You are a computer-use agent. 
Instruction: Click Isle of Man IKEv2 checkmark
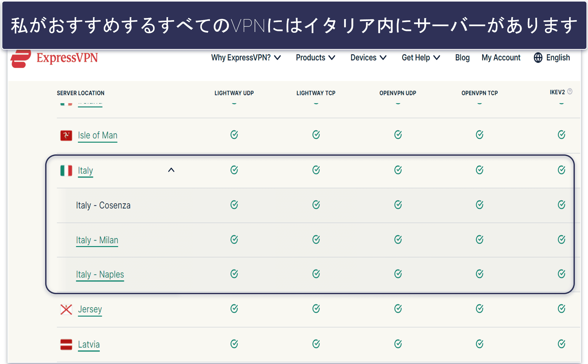tap(561, 135)
